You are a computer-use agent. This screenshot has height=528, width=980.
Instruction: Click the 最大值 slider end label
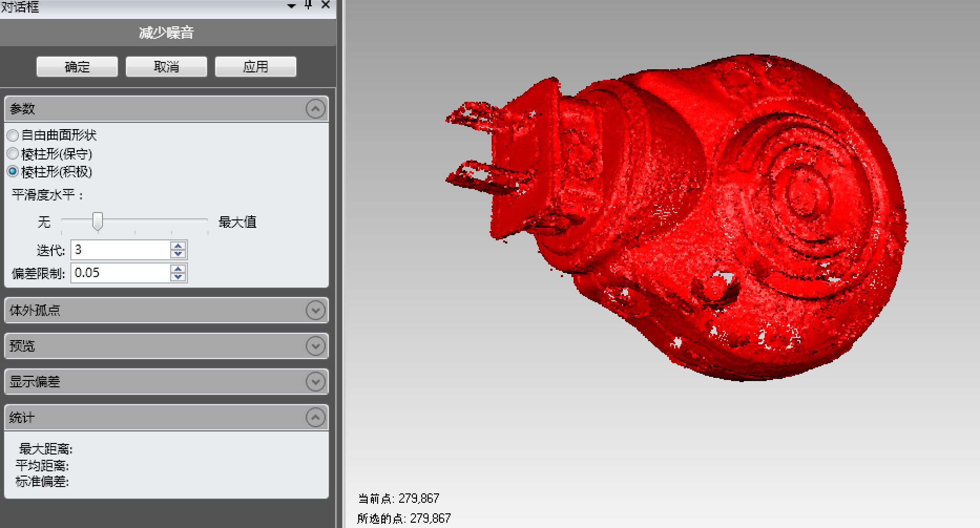(237, 222)
